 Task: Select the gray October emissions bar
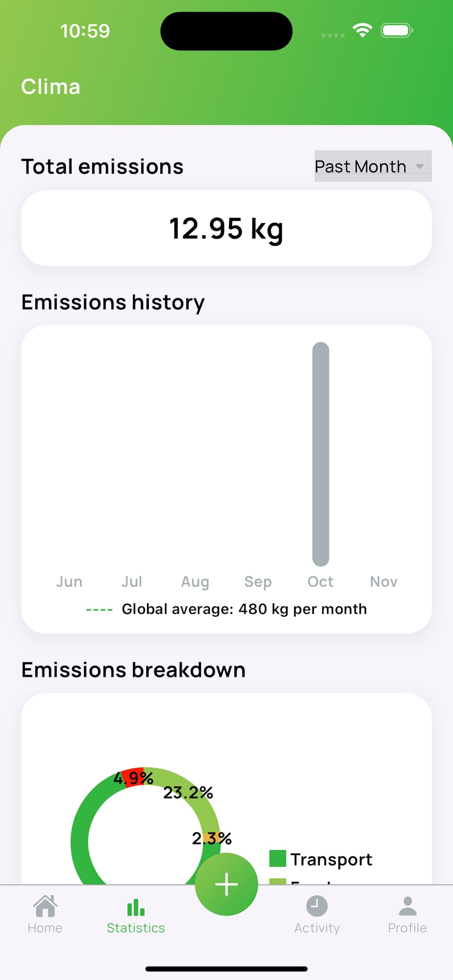click(321, 454)
